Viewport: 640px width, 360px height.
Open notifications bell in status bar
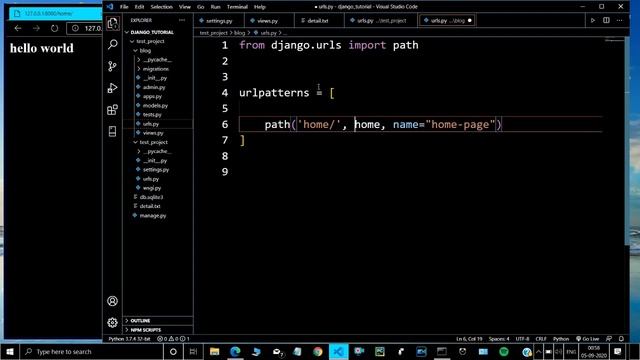click(621, 339)
